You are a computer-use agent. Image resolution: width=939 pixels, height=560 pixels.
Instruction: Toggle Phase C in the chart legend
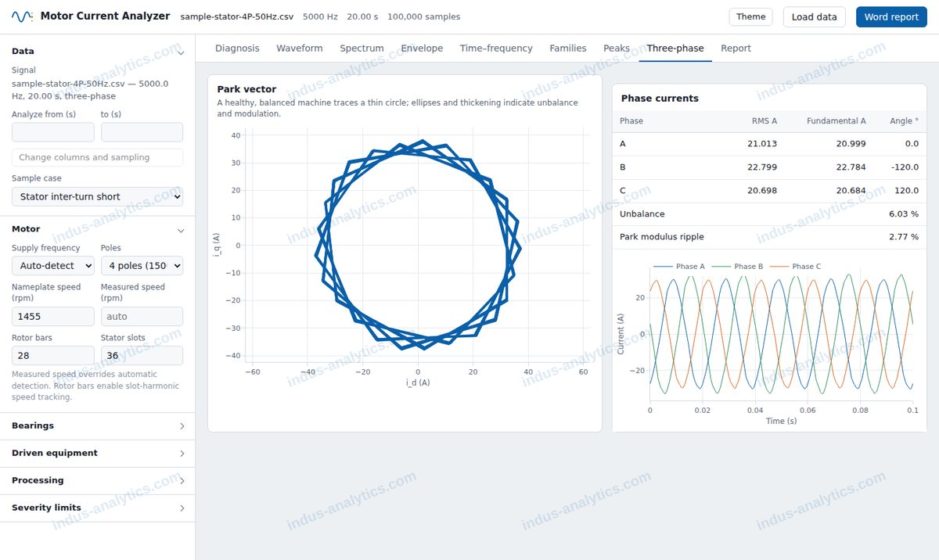coord(795,267)
